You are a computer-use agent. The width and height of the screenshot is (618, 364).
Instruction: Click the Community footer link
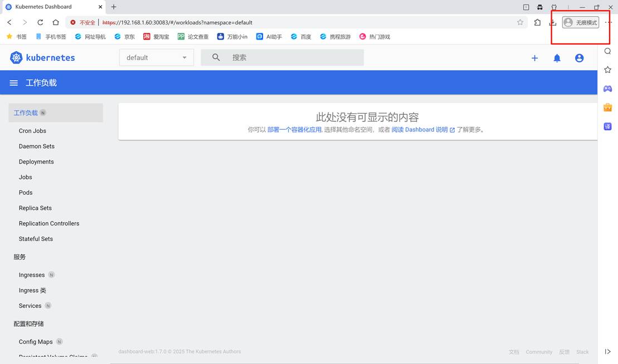click(x=539, y=352)
